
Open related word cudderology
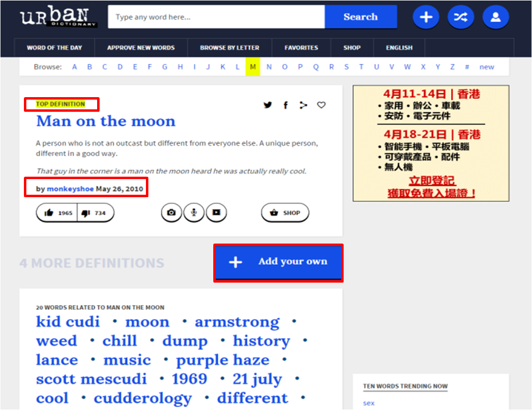click(x=143, y=398)
